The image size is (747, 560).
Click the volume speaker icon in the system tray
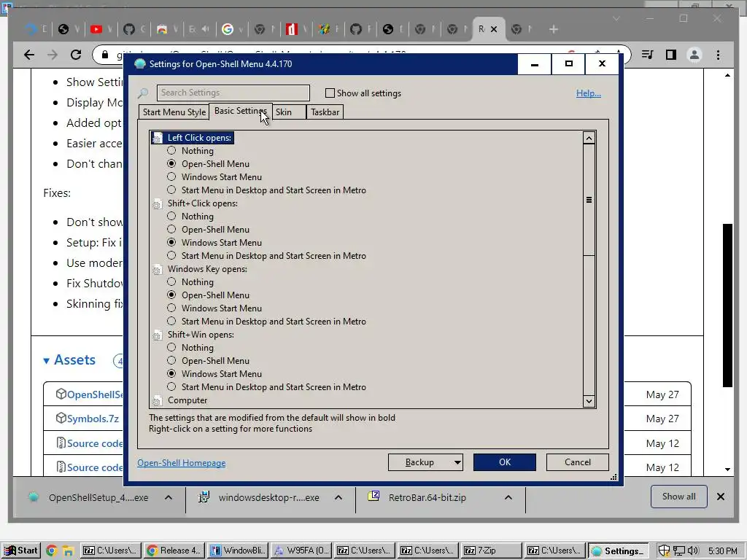(693, 551)
